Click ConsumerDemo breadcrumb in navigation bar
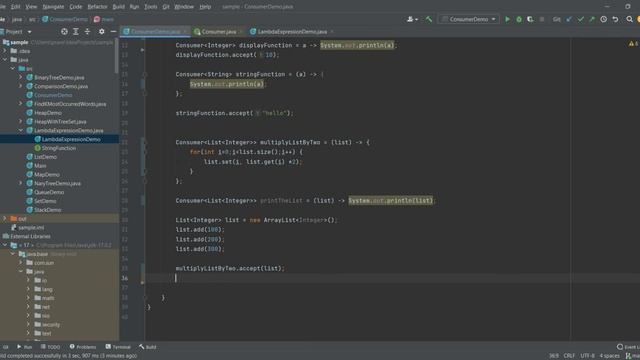 [65, 19]
